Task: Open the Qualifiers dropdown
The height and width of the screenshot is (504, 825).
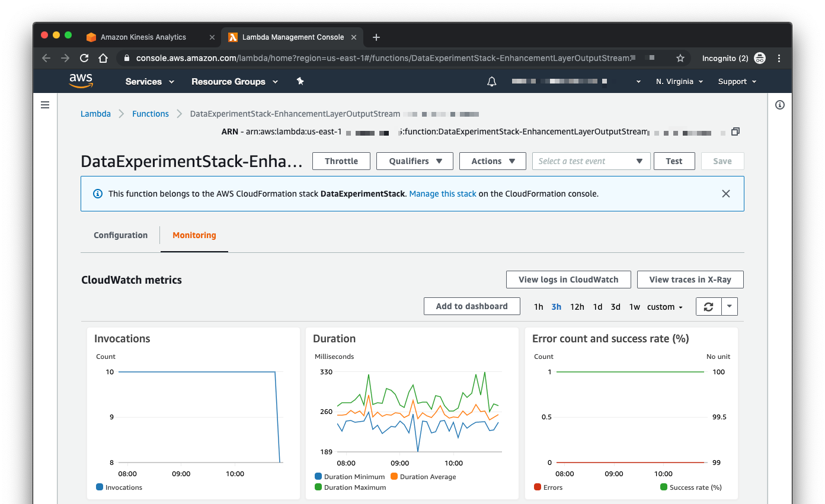Action: (415, 161)
